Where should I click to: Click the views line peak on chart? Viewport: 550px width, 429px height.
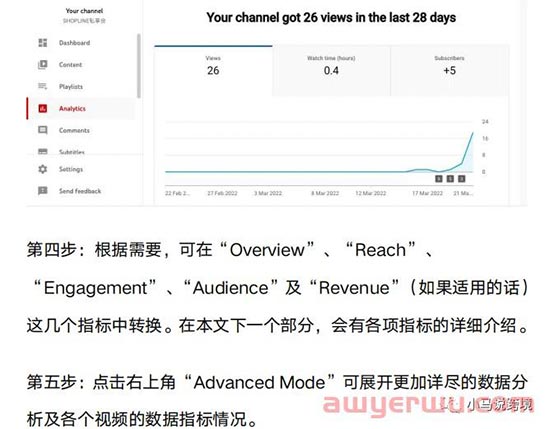pyautogui.click(x=472, y=133)
